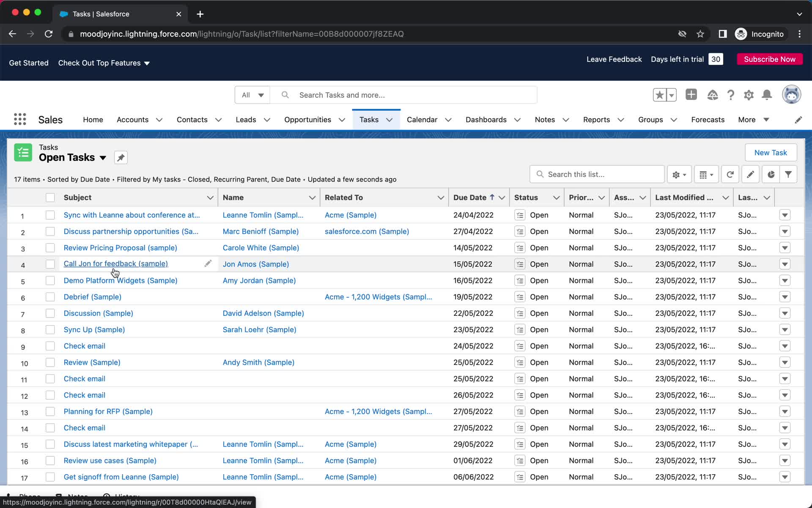Check the Sync with Leanne row checkbox
Screen dimensions: 812x508
[50, 215]
